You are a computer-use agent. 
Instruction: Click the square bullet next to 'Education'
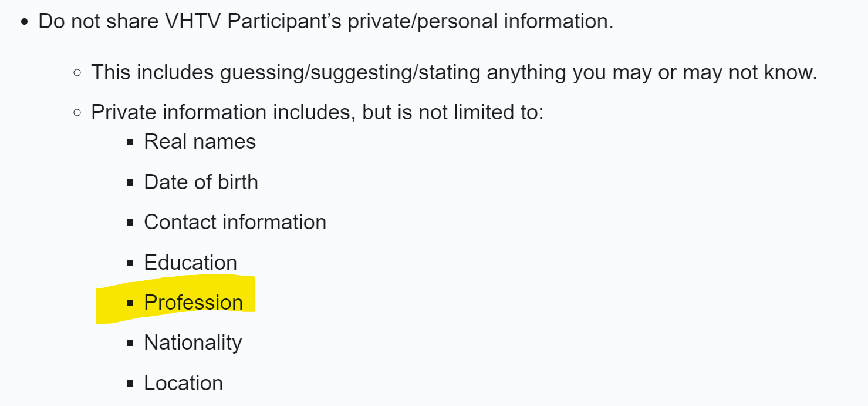(130, 263)
